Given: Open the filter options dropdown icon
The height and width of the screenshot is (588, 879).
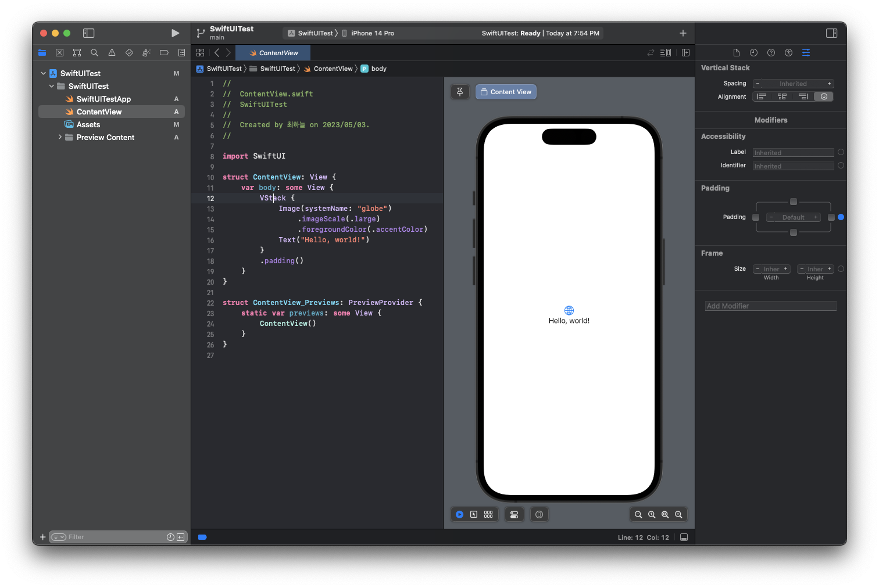Looking at the screenshot, I should [x=58, y=537].
